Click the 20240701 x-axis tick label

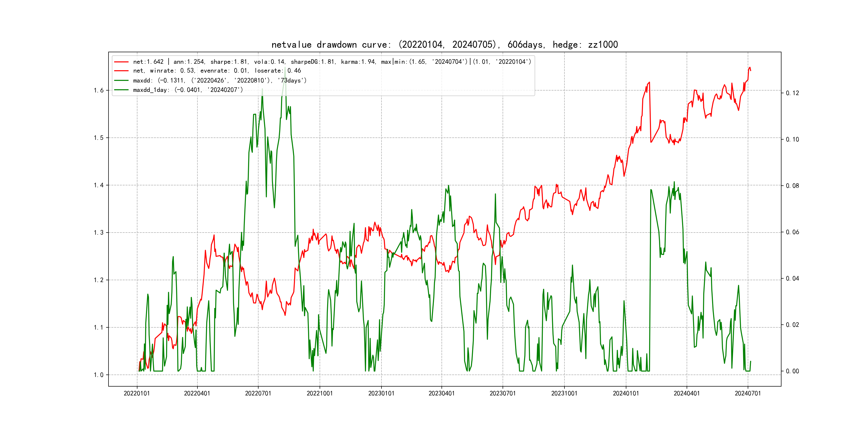(748, 394)
